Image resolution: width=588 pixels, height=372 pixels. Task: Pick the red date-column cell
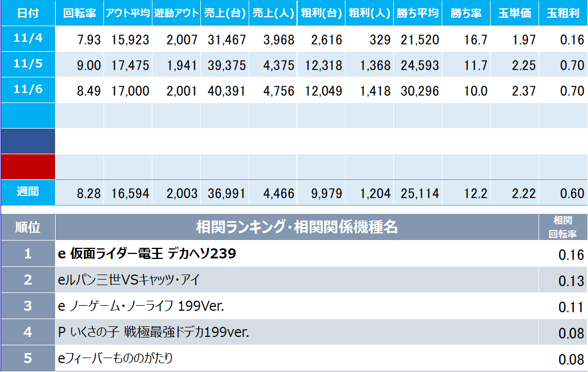(x=28, y=167)
